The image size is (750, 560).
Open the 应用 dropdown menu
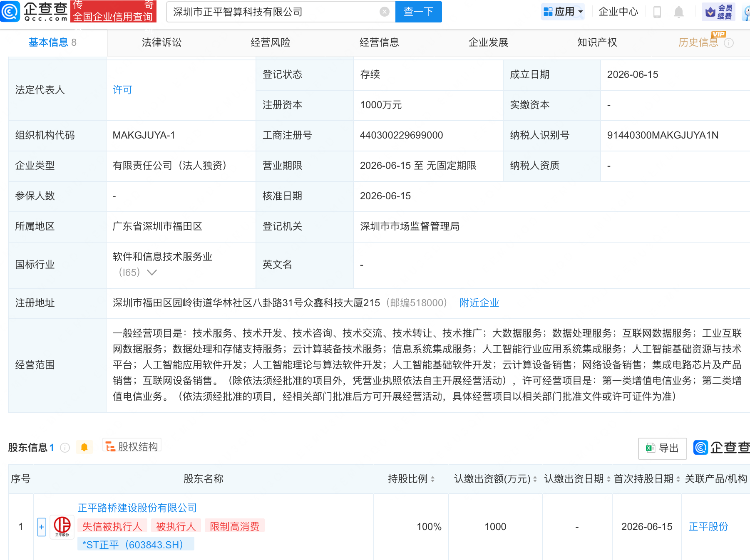point(563,12)
